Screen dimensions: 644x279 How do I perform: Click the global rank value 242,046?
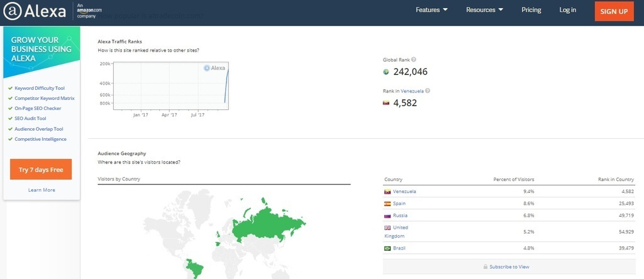410,72
